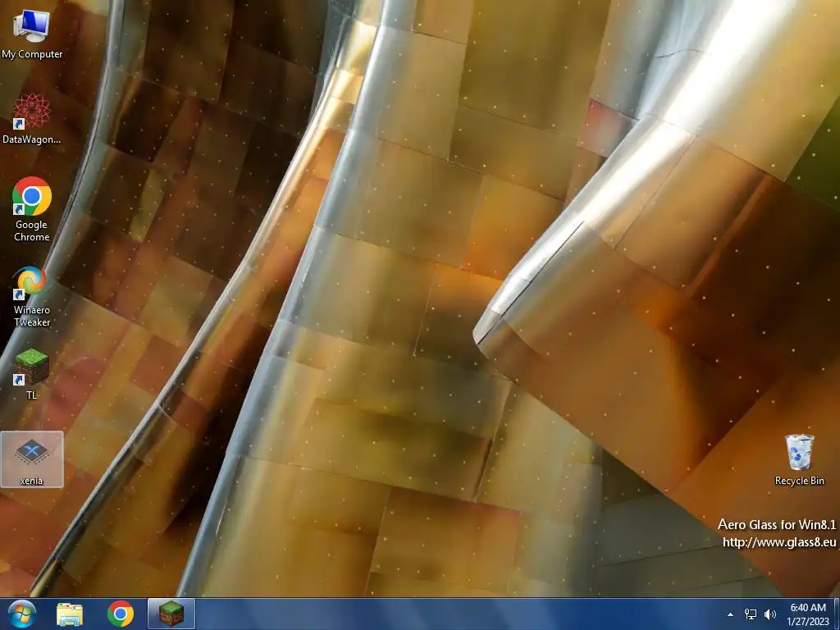Launch Chrome from the taskbar

tap(121, 614)
